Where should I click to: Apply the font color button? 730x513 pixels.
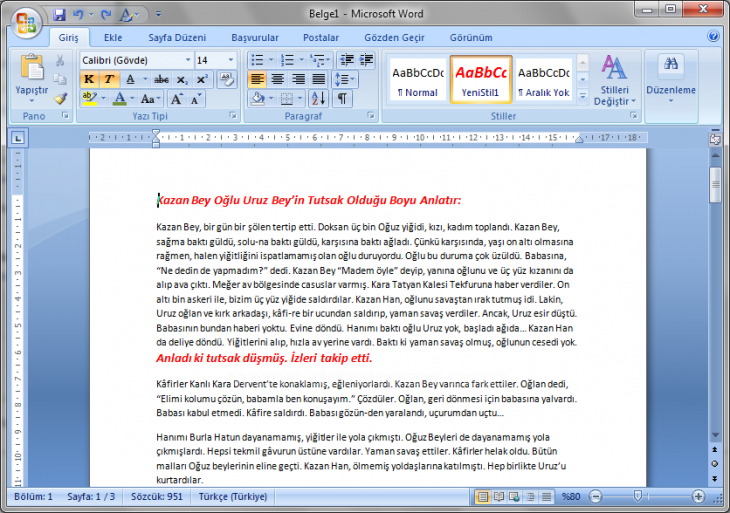point(120,98)
